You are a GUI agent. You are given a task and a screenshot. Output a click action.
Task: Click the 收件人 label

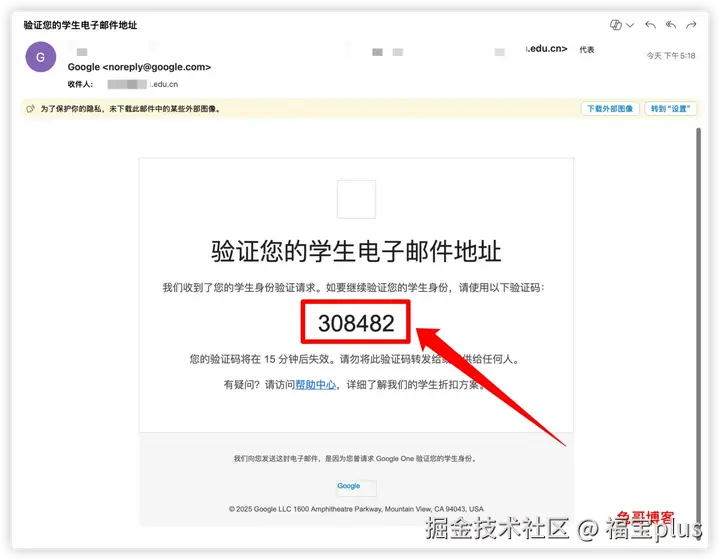pyautogui.click(x=80, y=84)
